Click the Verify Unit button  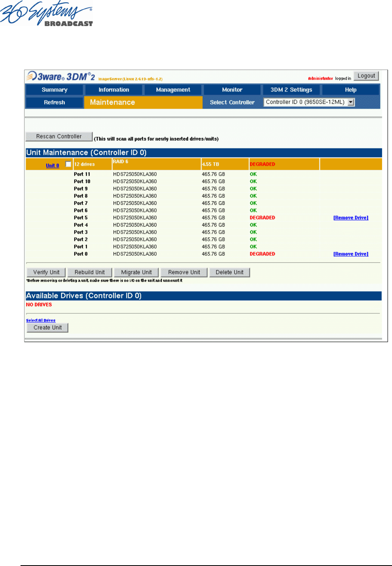46,272
